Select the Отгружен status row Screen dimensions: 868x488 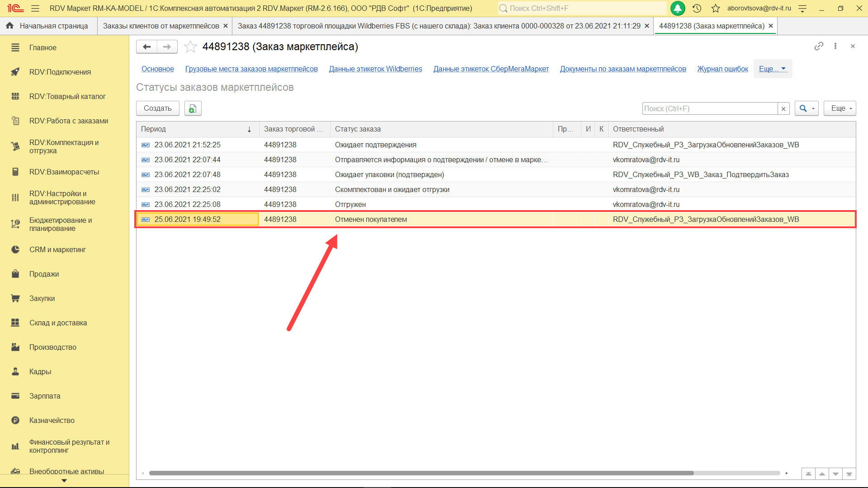click(x=350, y=204)
